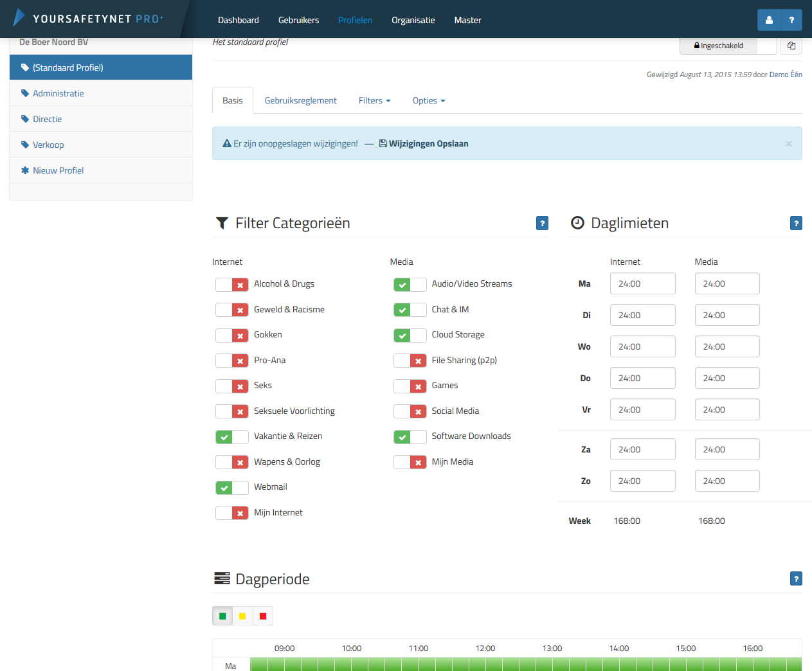The height and width of the screenshot is (671, 812).
Task: Switch to the Basis tab
Action: [x=233, y=100]
